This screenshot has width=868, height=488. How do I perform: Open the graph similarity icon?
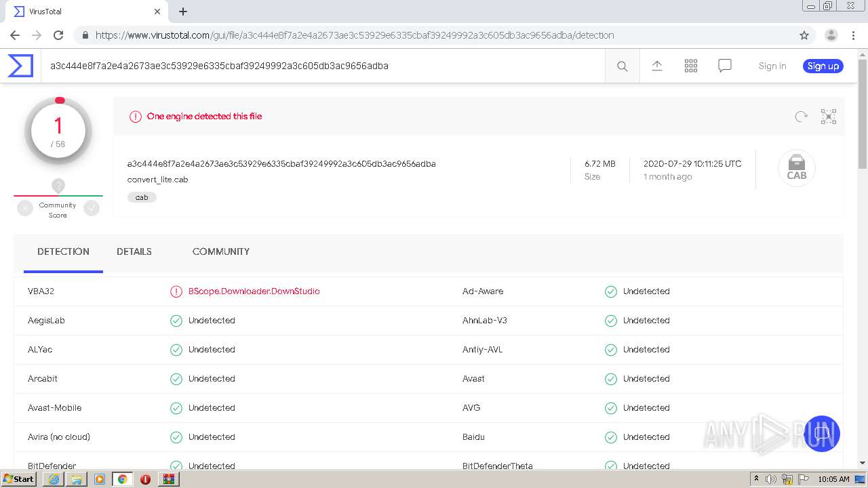tap(829, 117)
